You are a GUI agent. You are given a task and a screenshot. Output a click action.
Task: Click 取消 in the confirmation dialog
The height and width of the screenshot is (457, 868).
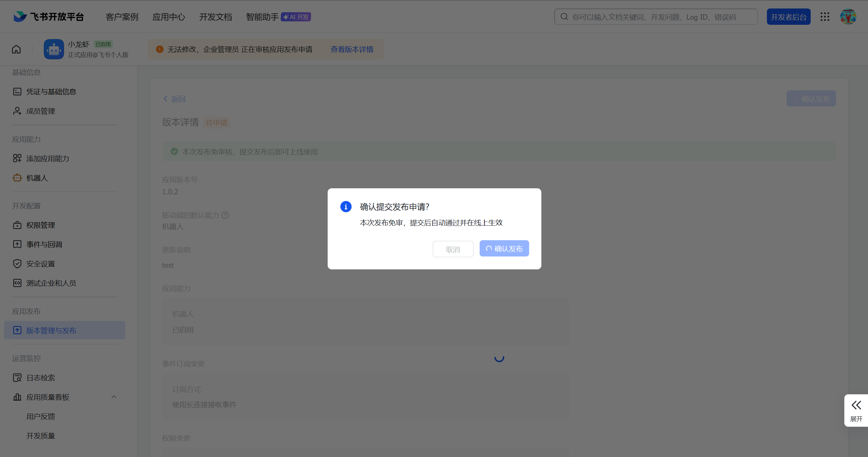453,249
